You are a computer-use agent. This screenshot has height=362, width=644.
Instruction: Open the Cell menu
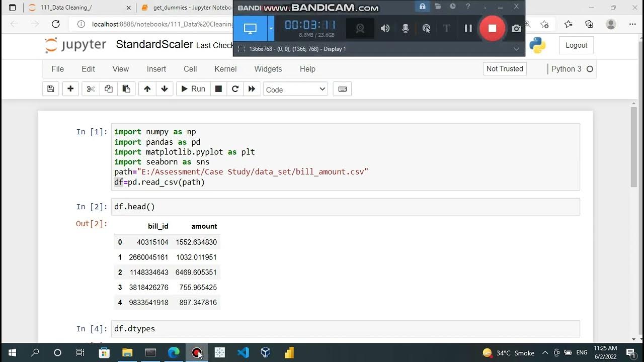(190, 69)
